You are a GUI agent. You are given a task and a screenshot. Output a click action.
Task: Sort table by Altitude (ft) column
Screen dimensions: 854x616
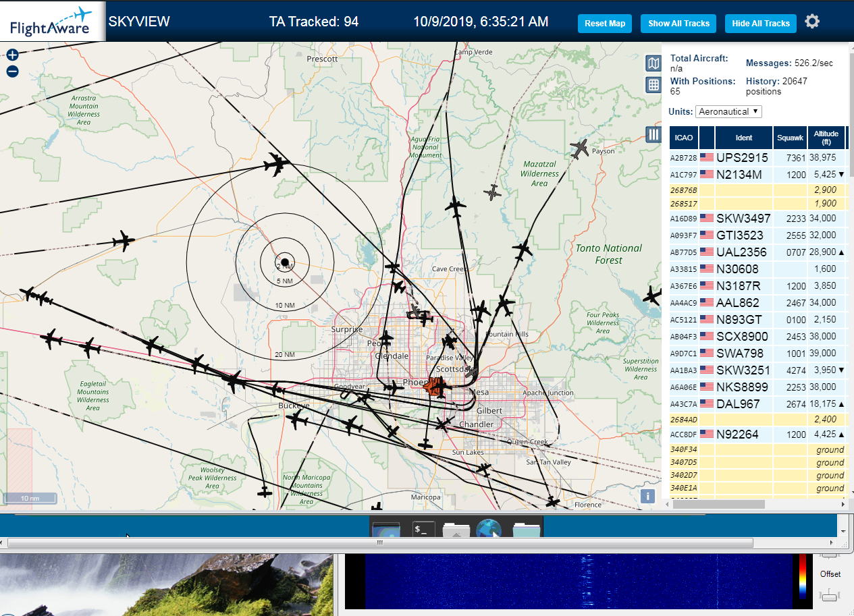(x=826, y=138)
